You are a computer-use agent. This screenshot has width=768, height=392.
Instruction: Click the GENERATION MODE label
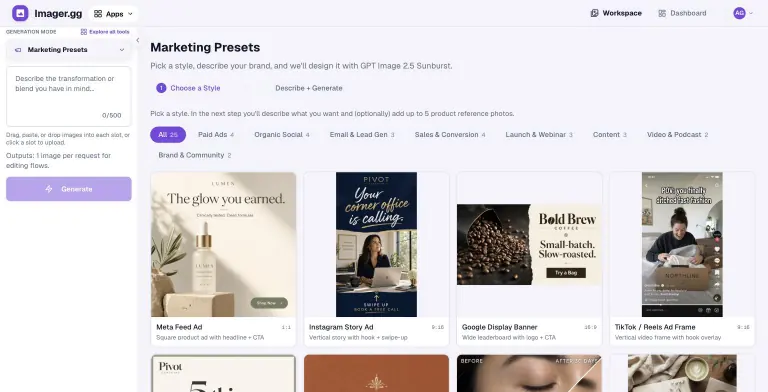pos(31,32)
